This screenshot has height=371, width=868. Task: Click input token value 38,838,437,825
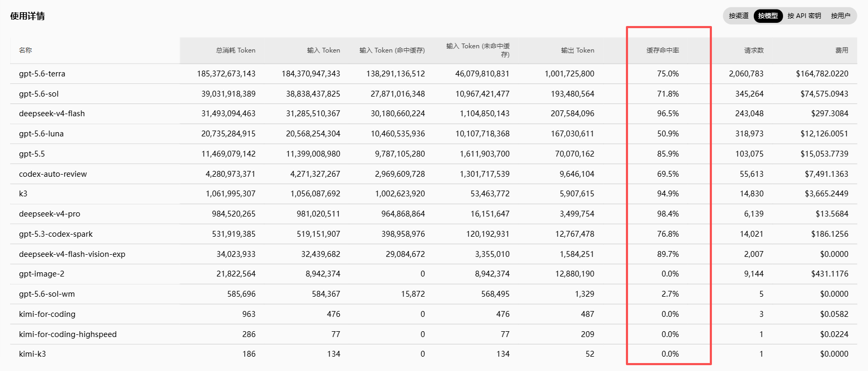point(313,94)
